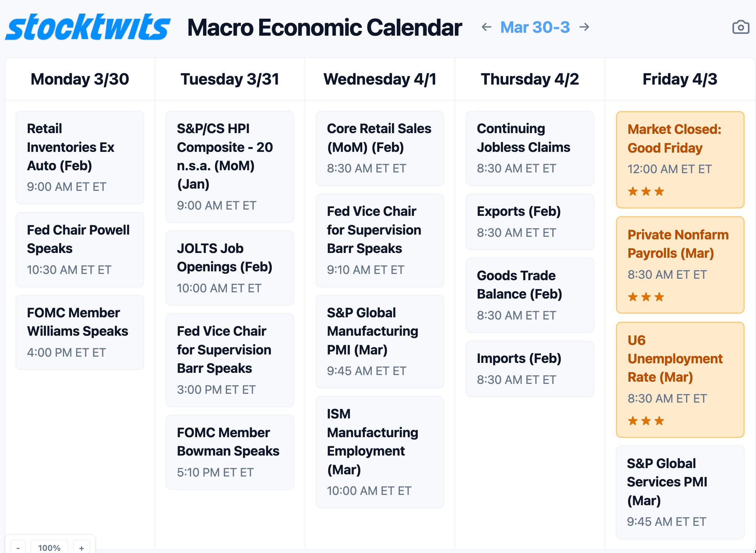Zoom out with the minus button
Image resolution: width=756 pixels, height=553 pixels.
(x=18, y=547)
